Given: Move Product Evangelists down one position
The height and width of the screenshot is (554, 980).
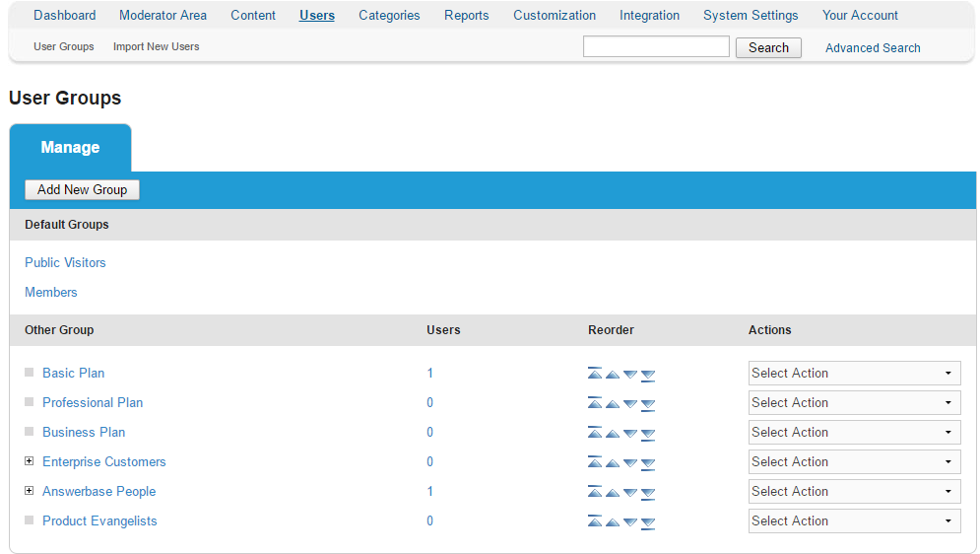Looking at the screenshot, I should click(630, 521).
